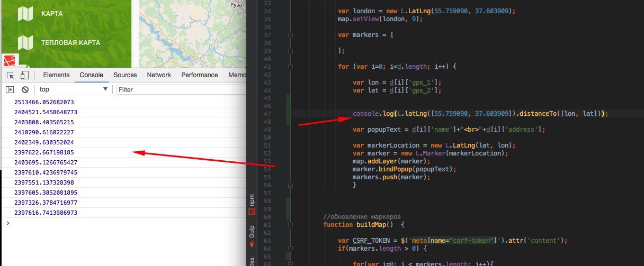Switch to the Sources tab
The image size is (644, 266).
tap(125, 75)
